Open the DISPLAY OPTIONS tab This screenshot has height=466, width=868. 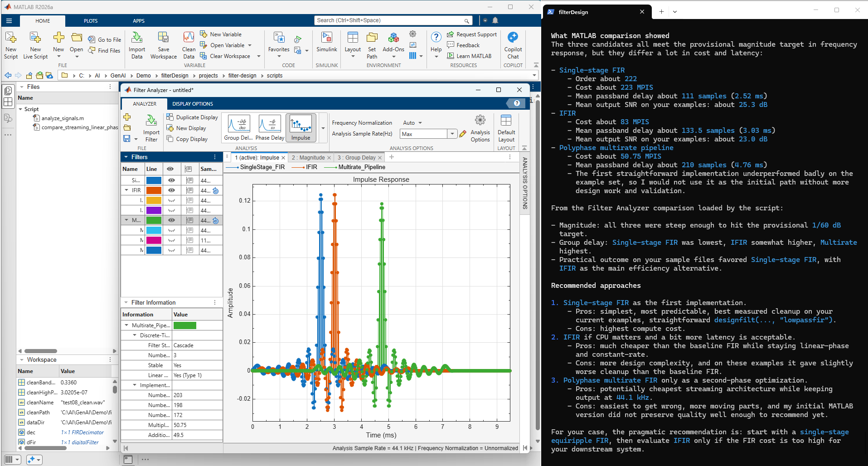click(x=193, y=104)
